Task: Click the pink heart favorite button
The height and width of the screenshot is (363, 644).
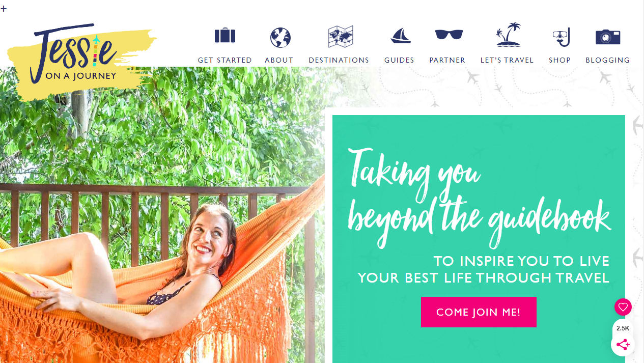Action: [623, 307]
